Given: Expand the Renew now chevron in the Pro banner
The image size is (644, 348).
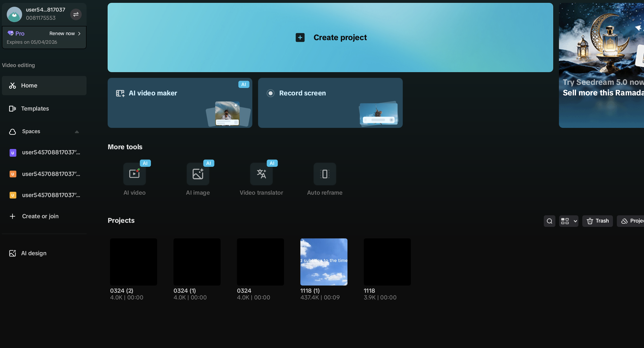Looking at the screenshot, I should (80, 33).
